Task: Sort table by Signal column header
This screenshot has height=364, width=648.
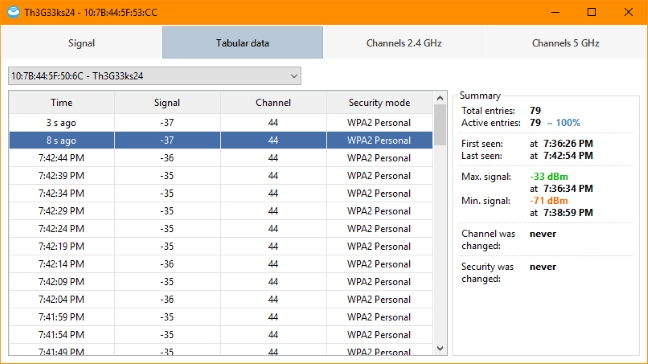Action: (167, 102)
